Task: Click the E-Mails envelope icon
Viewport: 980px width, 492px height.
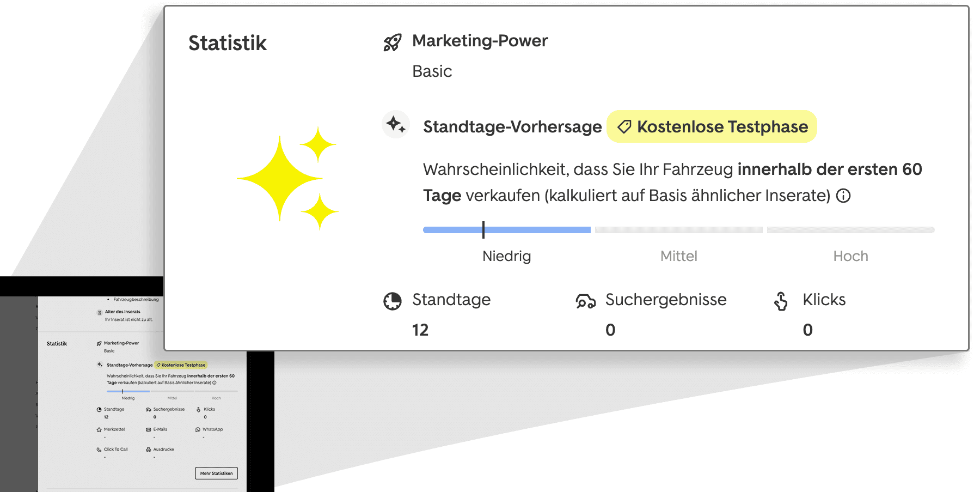Action: coord(149,429)
